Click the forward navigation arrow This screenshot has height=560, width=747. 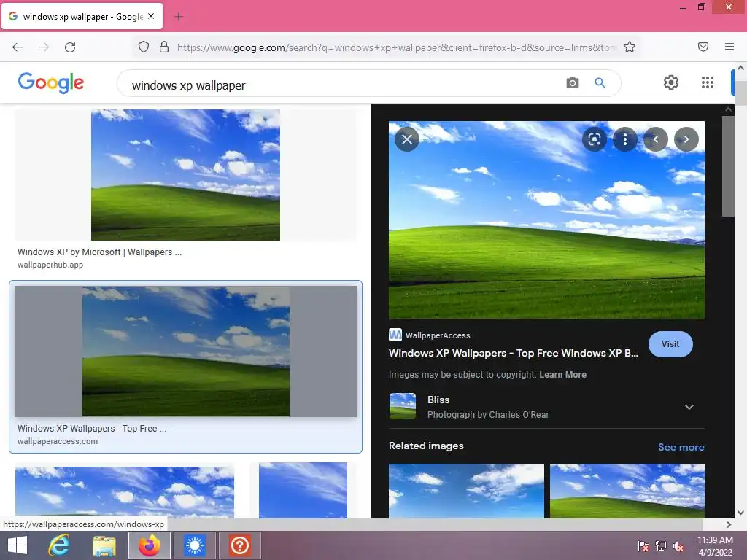44,47
